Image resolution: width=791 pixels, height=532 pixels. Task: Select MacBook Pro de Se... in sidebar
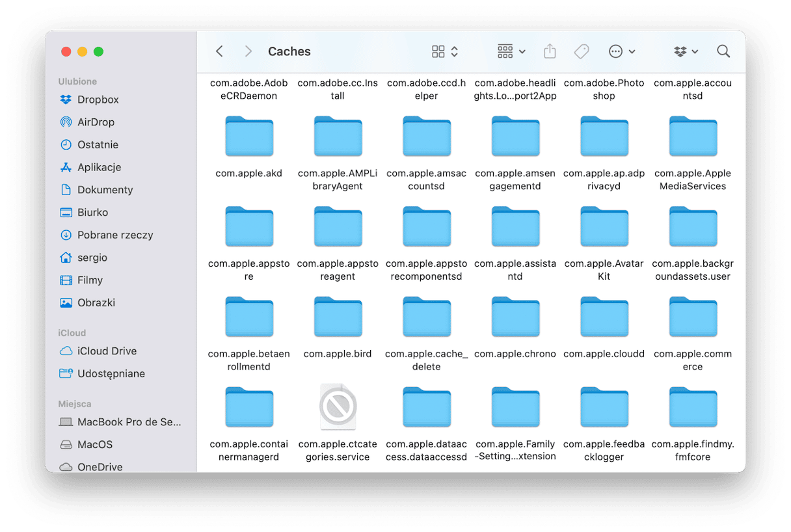pos(120,422)
